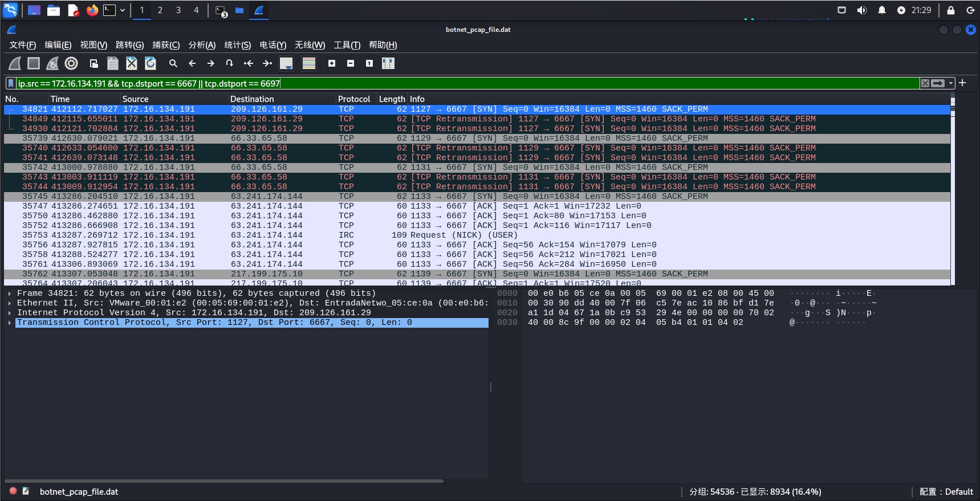The image size is (980, 501).
Task: Reset text to normal size
Action: click(x=369, y=63)
